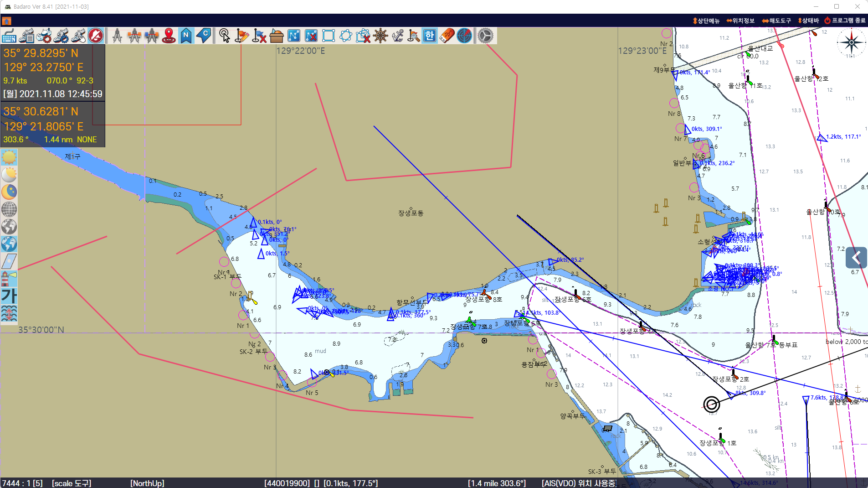
Task: Toggle the red alarm mute button
Action: pos(96,36)
